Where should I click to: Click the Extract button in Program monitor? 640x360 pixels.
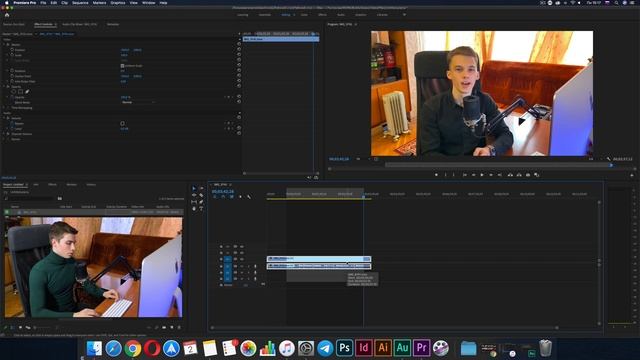[519, 175]
